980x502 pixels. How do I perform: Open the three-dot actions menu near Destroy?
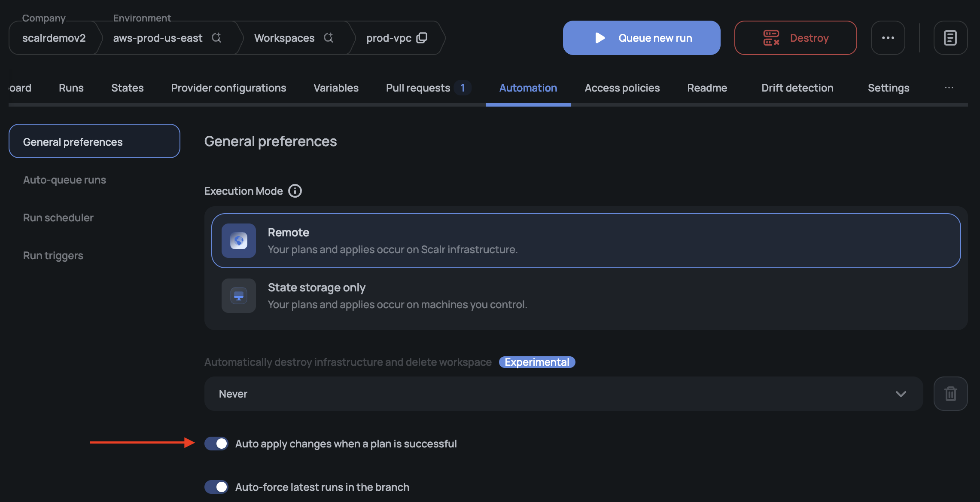click(888, 38)
